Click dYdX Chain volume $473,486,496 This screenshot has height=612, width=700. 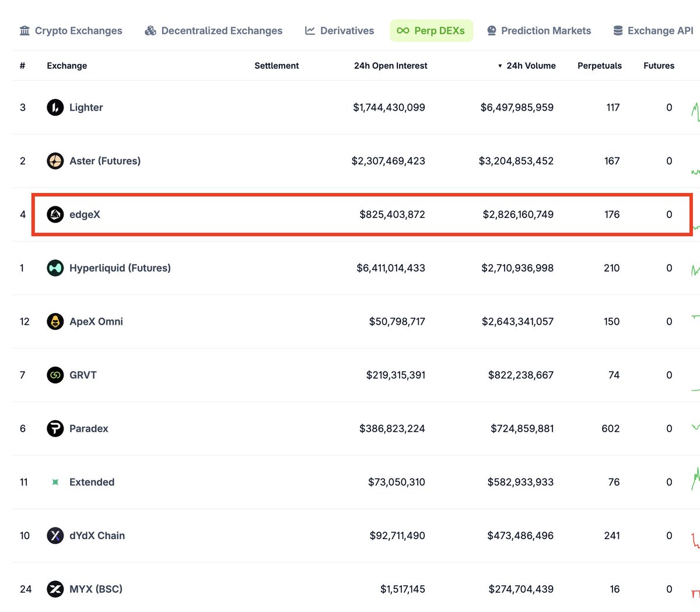[x=520, y=536]
